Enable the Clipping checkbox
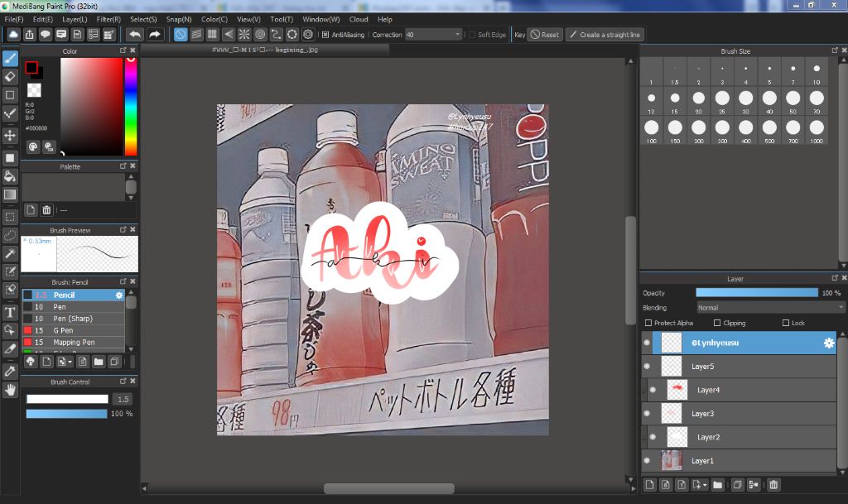The image size is (848, 504). coord(717,323)
